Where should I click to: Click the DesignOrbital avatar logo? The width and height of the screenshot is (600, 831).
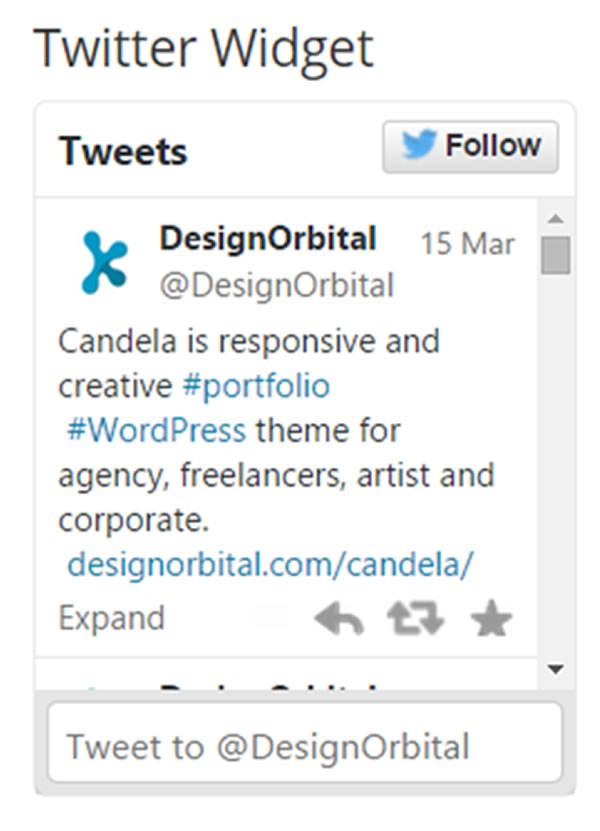(104, 262)
